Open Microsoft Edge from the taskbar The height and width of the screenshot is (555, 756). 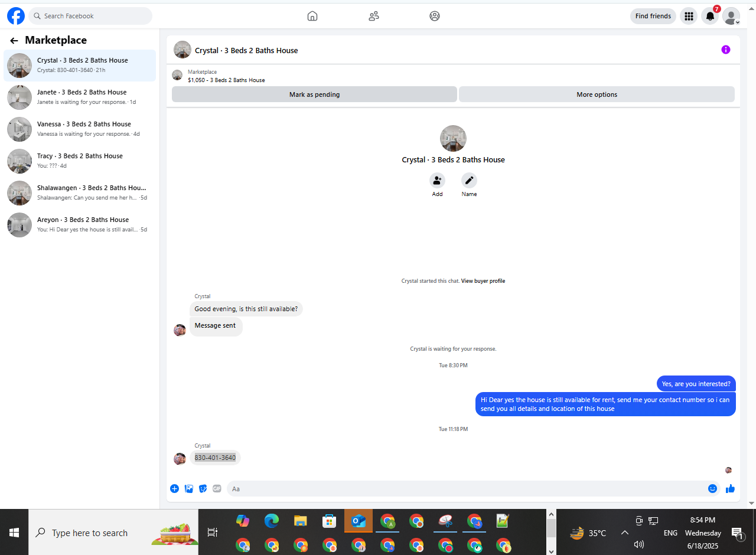(x=271, y=521)
